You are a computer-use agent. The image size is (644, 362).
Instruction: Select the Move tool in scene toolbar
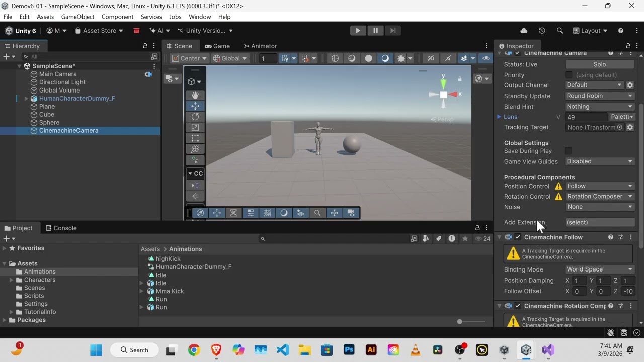(x=195, y=106)
